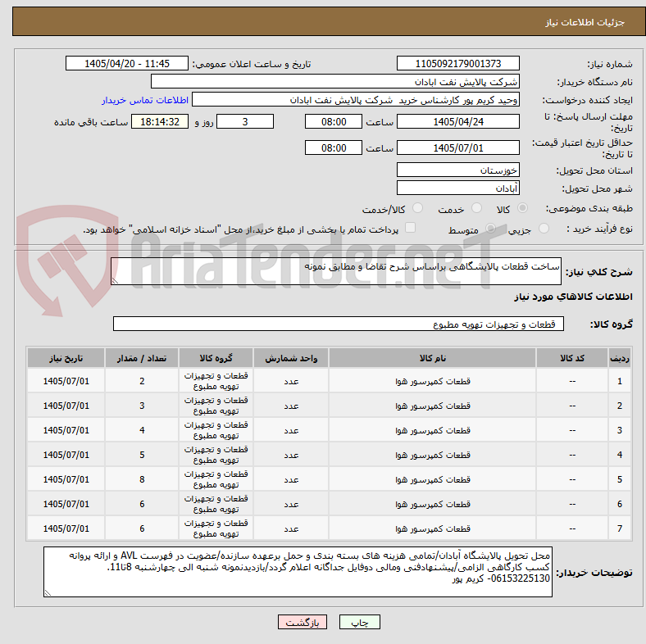646x644 pixels.
Task: Click goods group cell in row 6
Action: (216, 504)
